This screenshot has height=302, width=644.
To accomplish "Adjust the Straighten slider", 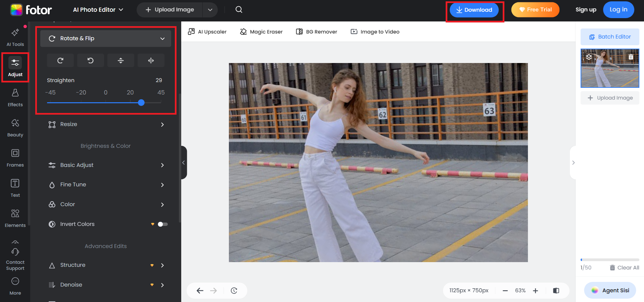I will 141,103.
